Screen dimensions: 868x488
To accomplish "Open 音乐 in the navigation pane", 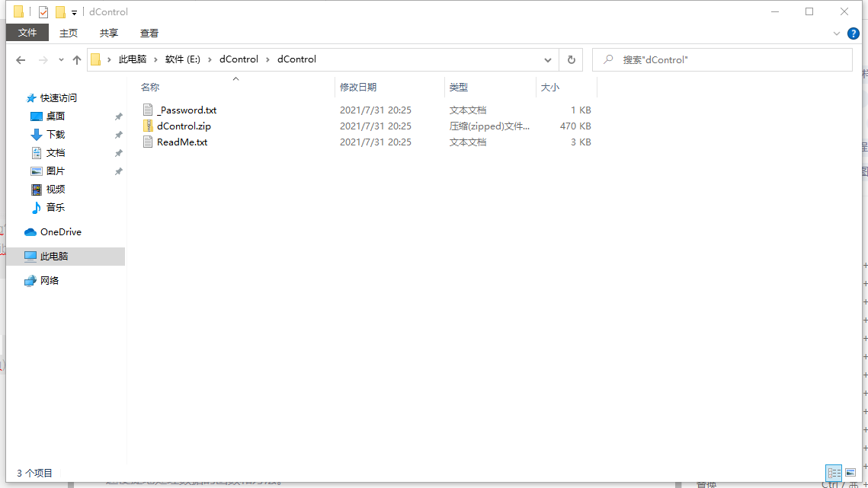I will pyautogui.click(x=56, y=208).
